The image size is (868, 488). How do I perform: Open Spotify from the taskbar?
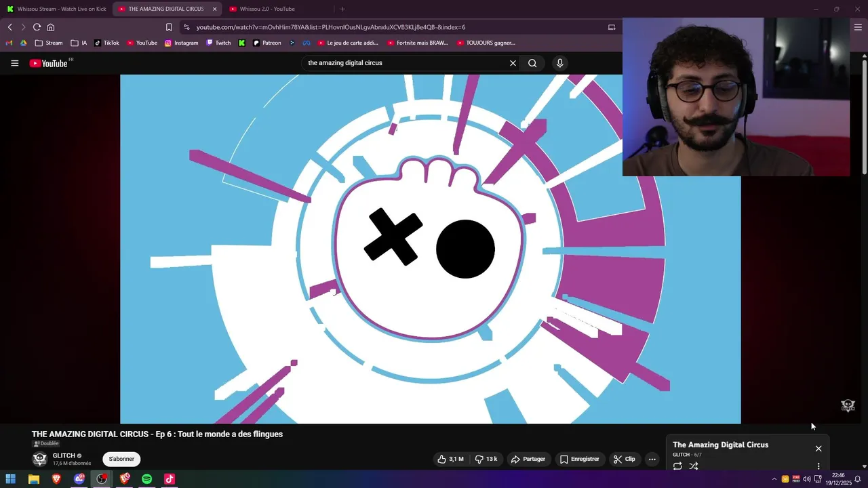147,479
